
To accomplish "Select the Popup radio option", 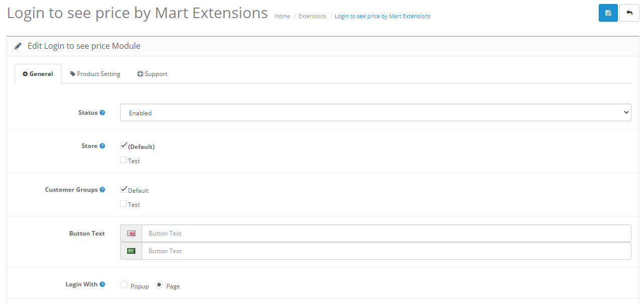I will pos(124,285).
